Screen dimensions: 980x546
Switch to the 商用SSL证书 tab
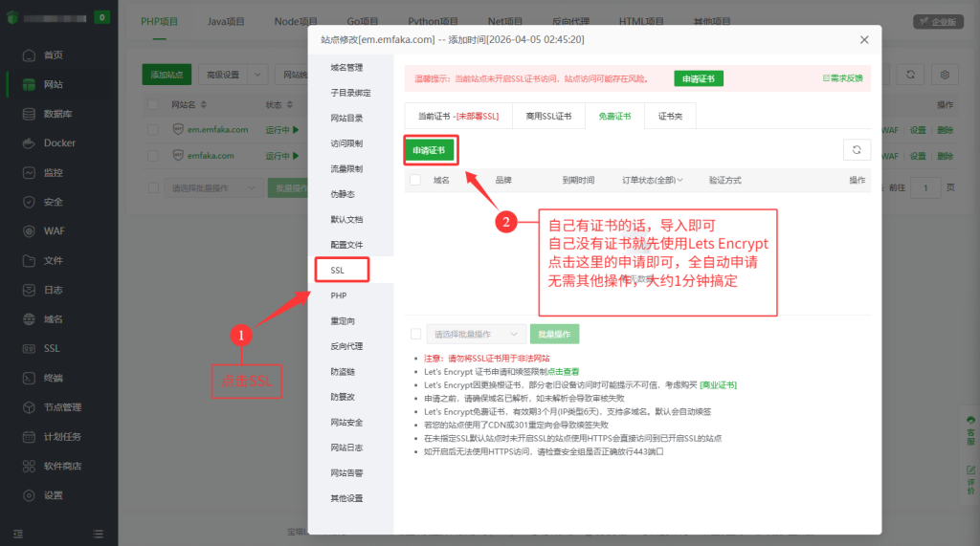point(548,117)
